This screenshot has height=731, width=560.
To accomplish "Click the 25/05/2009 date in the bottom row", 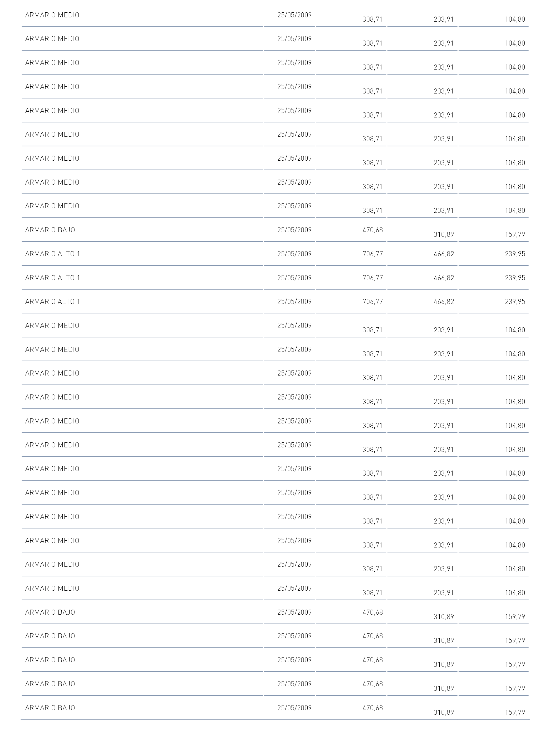I will [294, 708].
